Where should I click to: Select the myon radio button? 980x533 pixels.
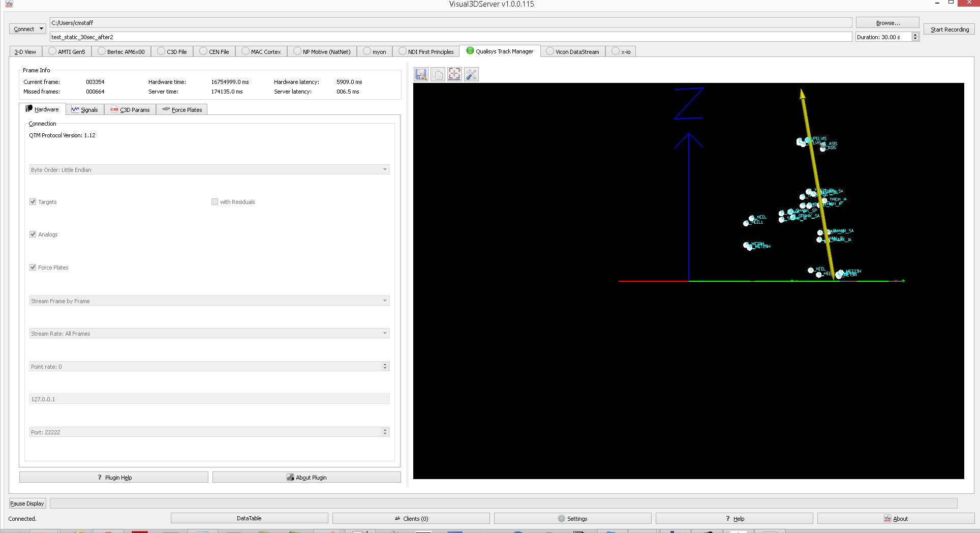367,51
